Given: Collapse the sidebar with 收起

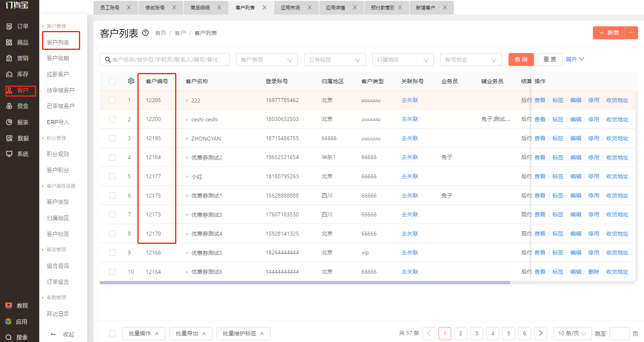Looking at the screenshot, I should pyautogui.click(x=63, y=334).
